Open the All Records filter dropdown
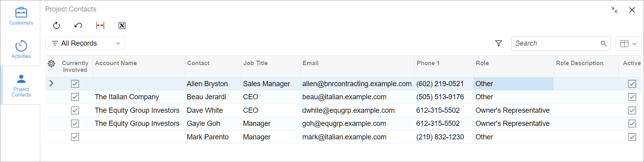644x162 pixels. coord(85,43)
